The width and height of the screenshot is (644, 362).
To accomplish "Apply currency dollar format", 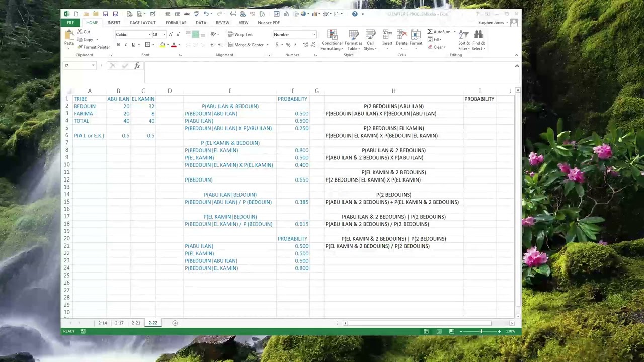I will pyautogui.click(x=277, y=45).
